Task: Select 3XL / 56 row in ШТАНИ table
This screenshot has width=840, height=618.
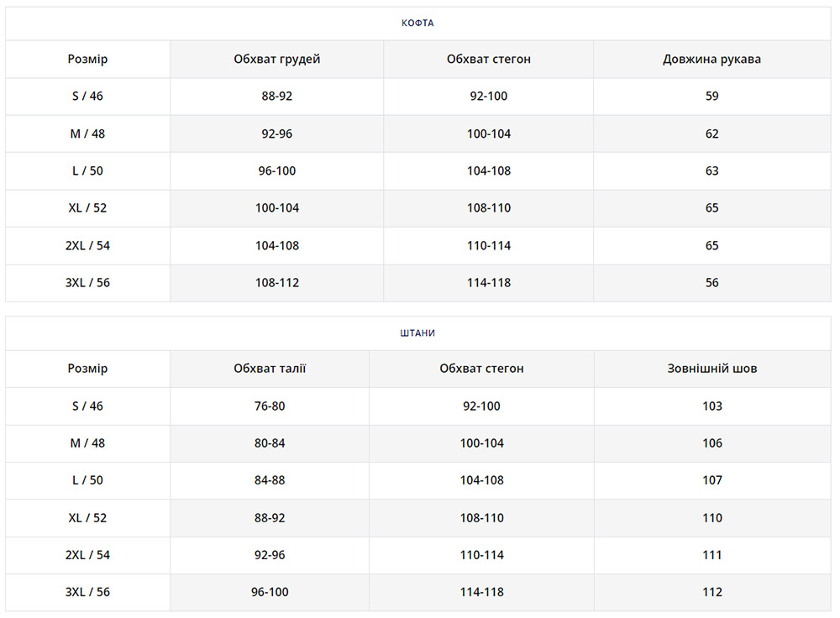Action: tap(87, 592)
